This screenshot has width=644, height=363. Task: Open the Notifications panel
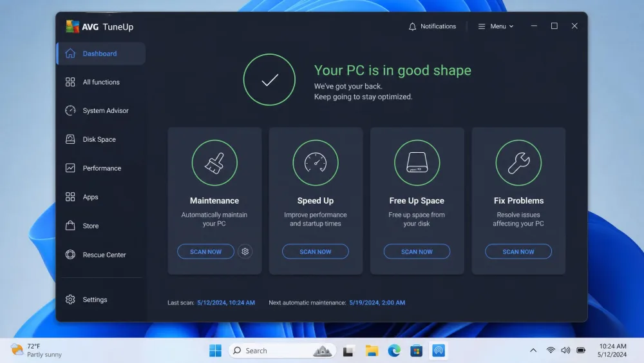433,26
